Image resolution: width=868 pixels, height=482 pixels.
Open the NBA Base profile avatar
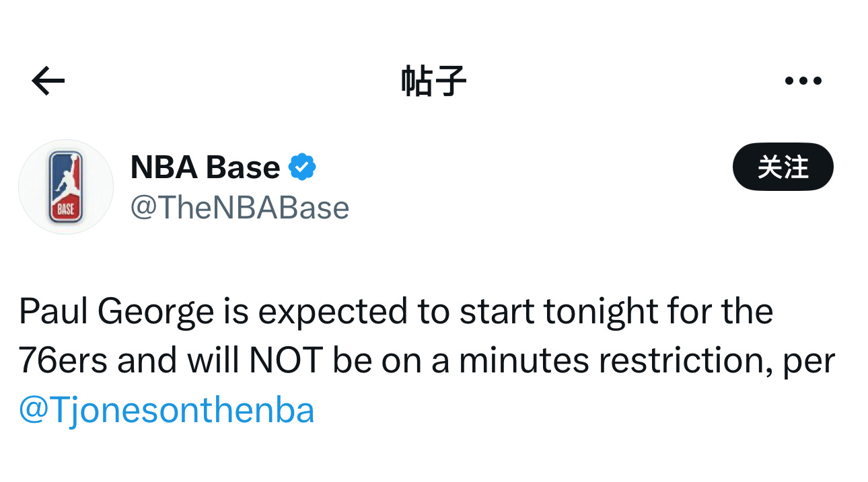[x=66, y=187]
